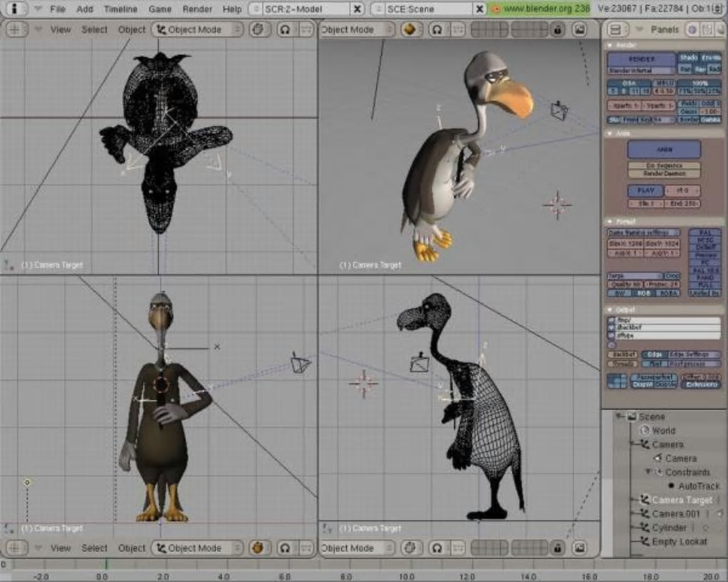
Task: Enable the PAL format preset
Action: pyautogui.click(x=704, y=233)
